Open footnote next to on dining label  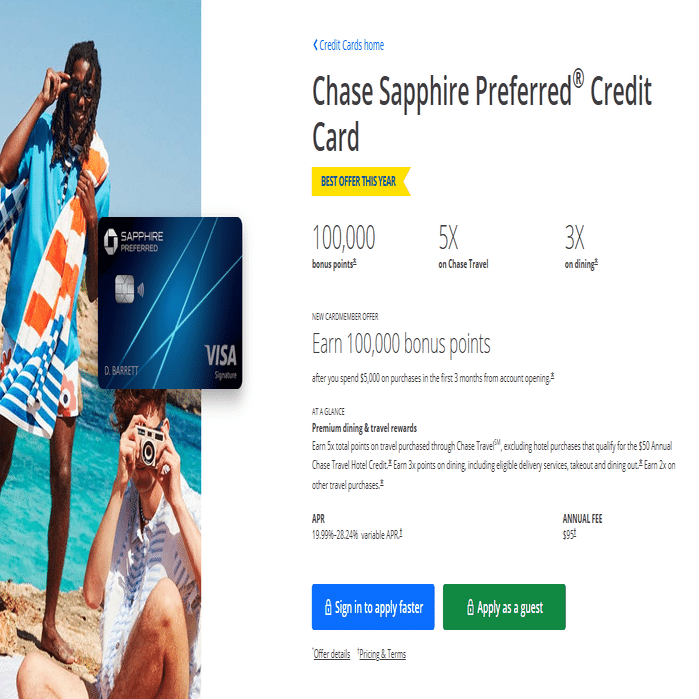click(x=596, y=262)
